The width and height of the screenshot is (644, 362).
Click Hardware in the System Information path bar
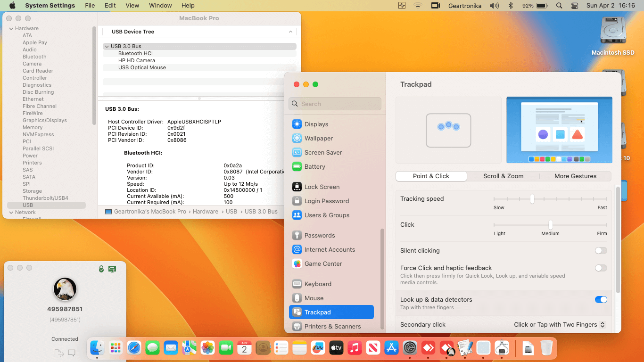206,212
